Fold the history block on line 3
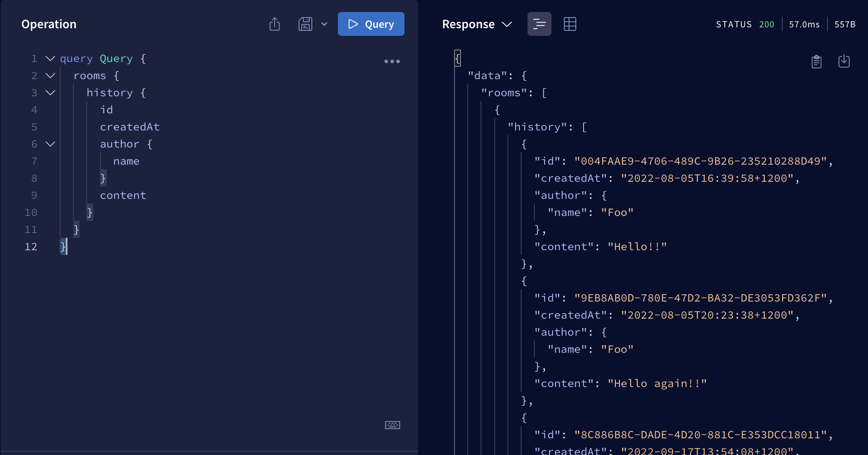The image size is (868, 455). (x=50, y=93)
